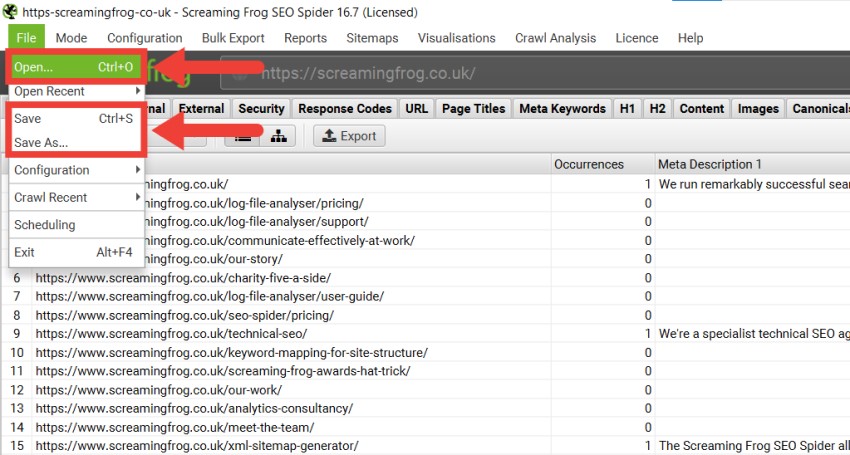Viewport: 850px width, 455px height.
Task: Expand the Open Recent submenu
Action: (x=76, y=91)
